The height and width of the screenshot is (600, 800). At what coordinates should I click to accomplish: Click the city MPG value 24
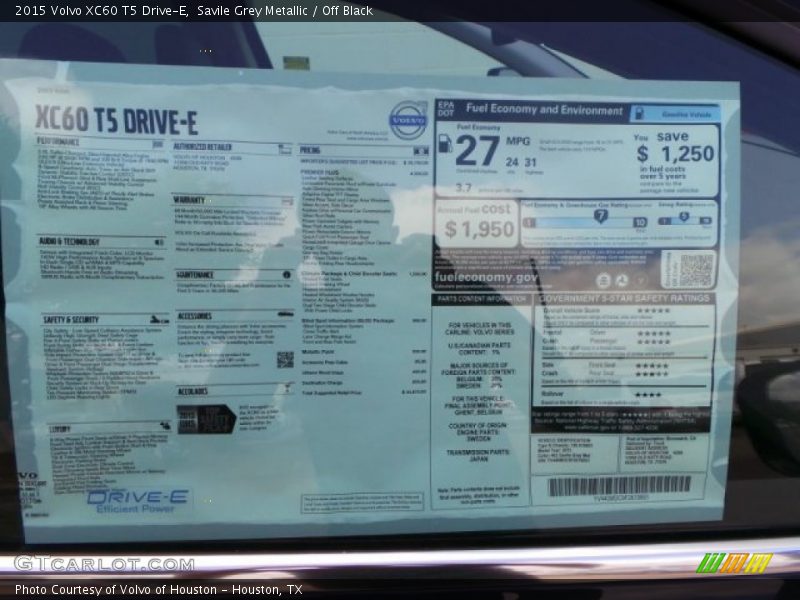[x=512, y=162]
